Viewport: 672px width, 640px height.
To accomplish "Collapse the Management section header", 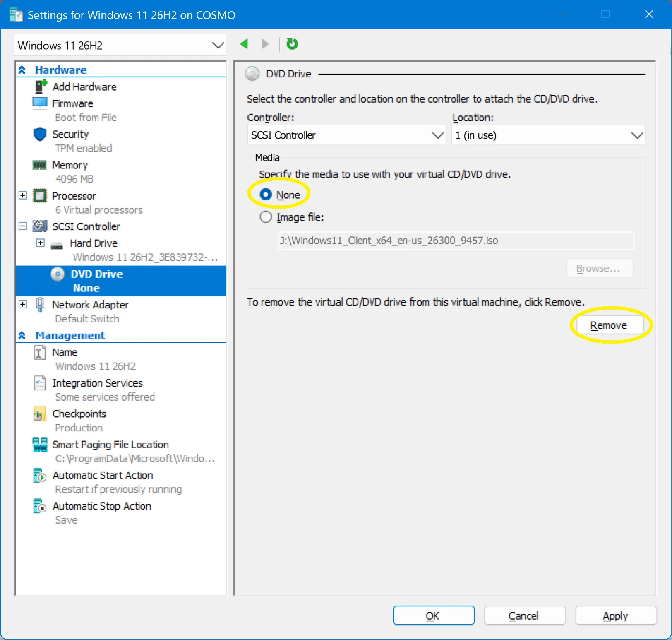I will click(x=22, y=335).
